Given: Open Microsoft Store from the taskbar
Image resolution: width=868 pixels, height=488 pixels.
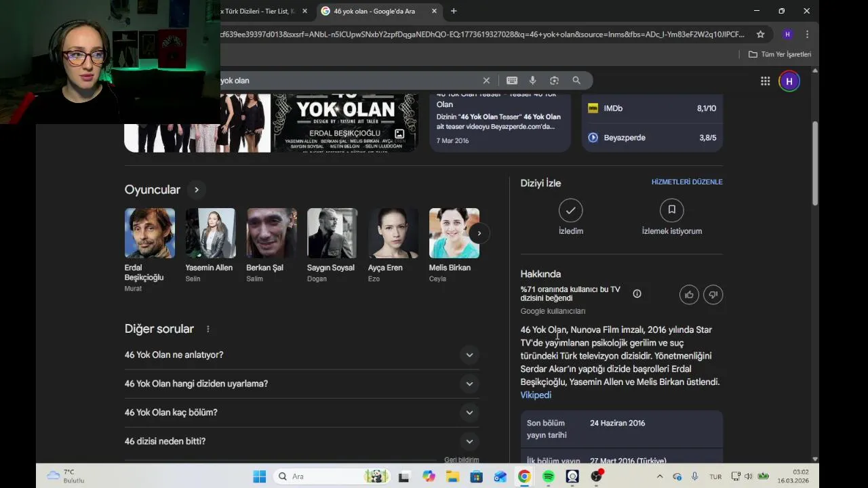Looking at the screenshot, I should tap(477, 476).
